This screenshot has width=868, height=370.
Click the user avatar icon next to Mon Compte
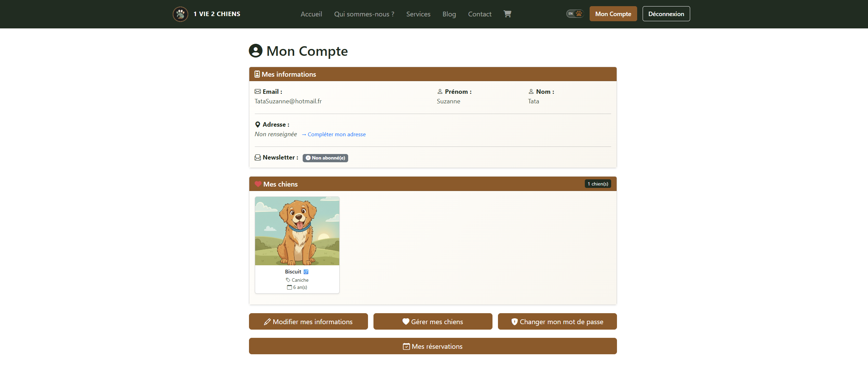(255, 51)
